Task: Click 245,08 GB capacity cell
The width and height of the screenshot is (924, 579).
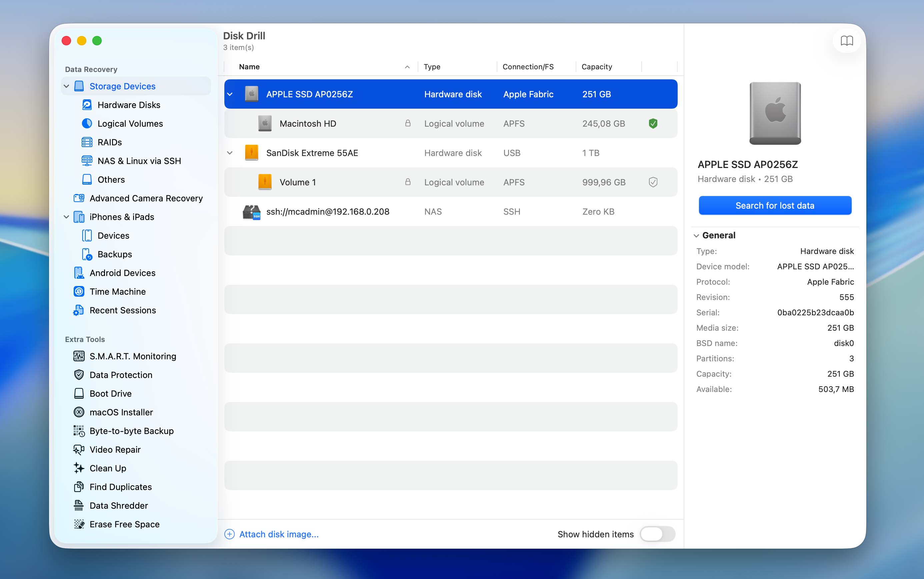Action: point(603,123)
